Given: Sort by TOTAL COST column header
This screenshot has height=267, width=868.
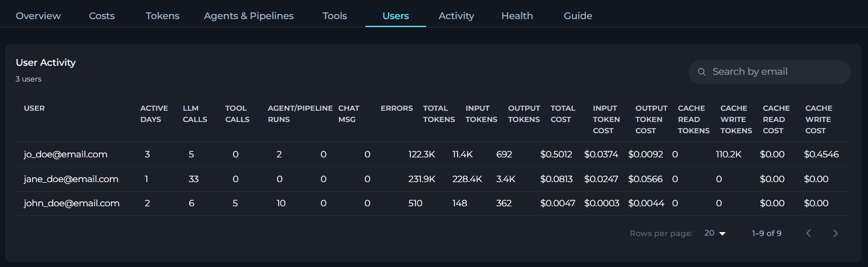Looking at the screenshot, I should point(563,114).
